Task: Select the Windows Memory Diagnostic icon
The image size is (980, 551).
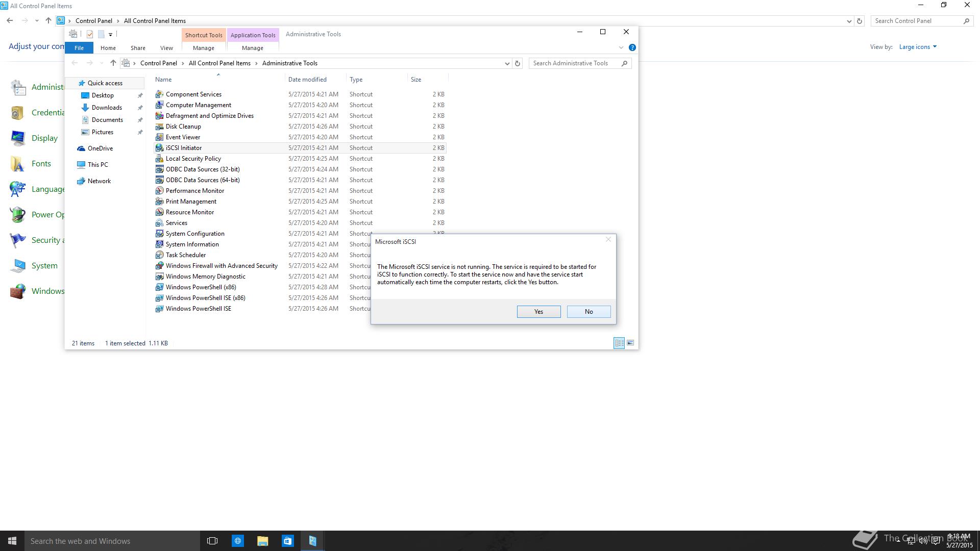Action: tap(159, 277)
